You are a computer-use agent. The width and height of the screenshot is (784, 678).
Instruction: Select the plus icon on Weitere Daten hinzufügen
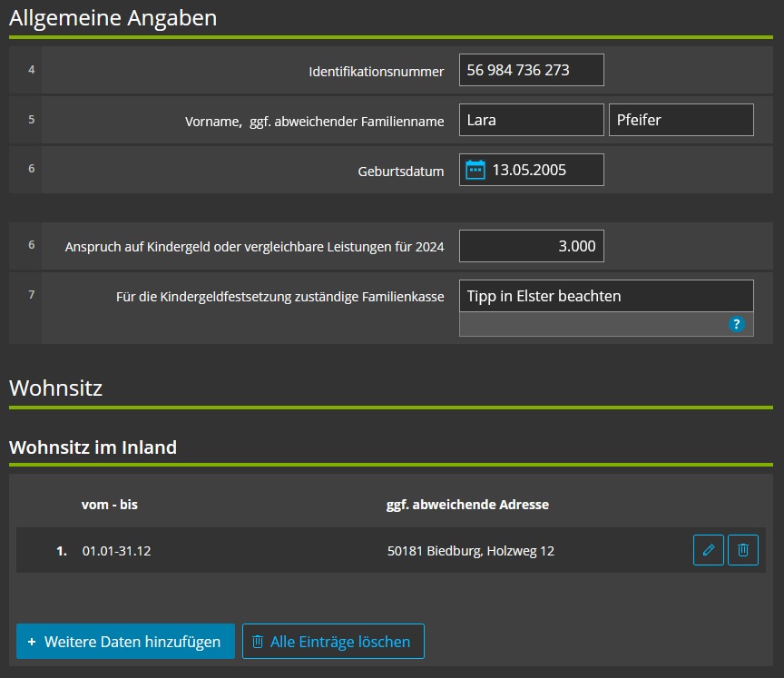[x=32, y=641]
